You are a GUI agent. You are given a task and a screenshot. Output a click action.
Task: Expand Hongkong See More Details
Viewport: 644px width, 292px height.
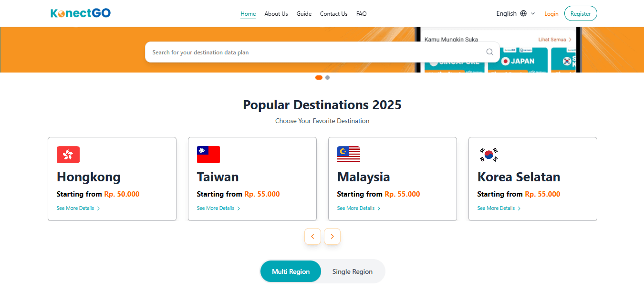[x=78, y=209]
